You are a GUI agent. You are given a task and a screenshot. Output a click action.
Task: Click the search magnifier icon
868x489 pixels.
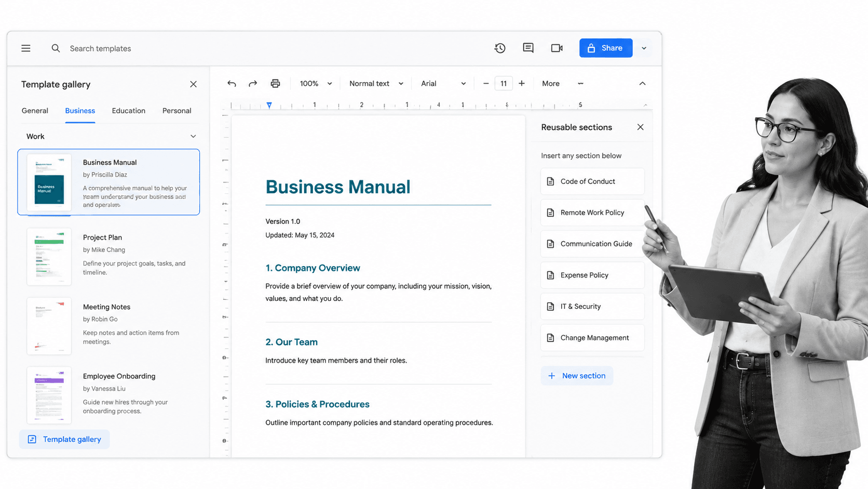(56, 48)
